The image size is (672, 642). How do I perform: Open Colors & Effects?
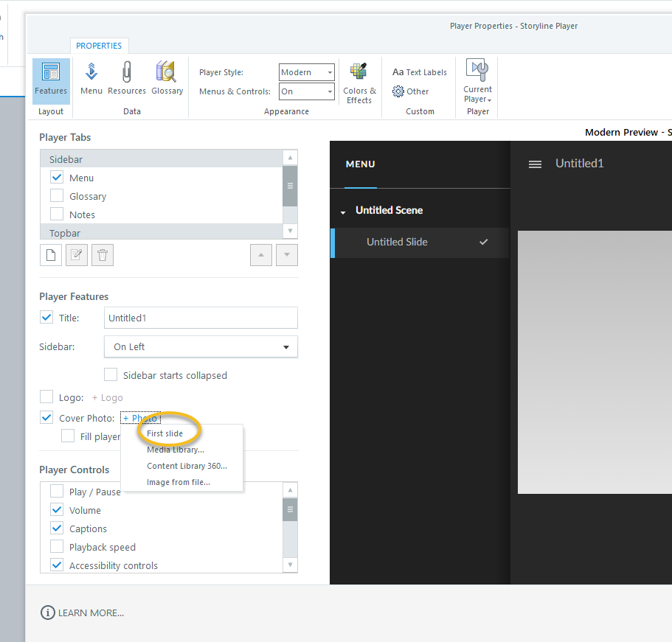click(x=359, y=83)
